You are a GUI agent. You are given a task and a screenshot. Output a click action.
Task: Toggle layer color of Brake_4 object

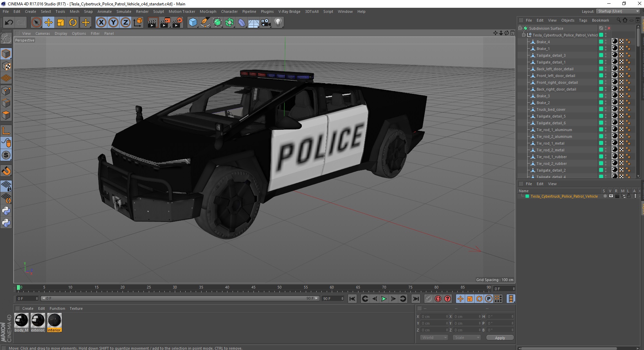(601, 42)
